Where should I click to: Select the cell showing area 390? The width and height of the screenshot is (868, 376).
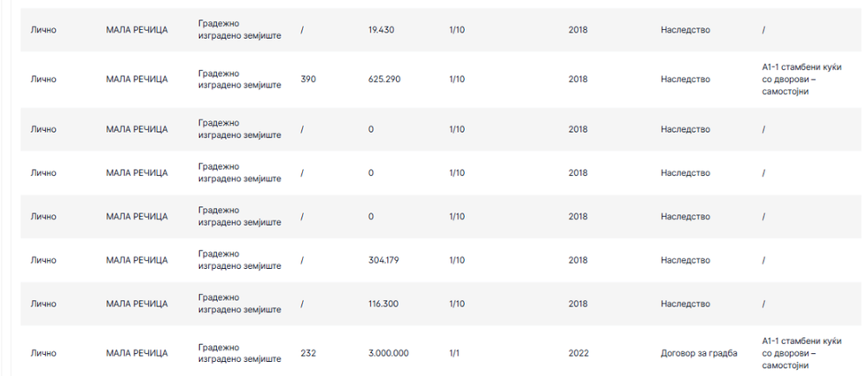coord(308,80)
